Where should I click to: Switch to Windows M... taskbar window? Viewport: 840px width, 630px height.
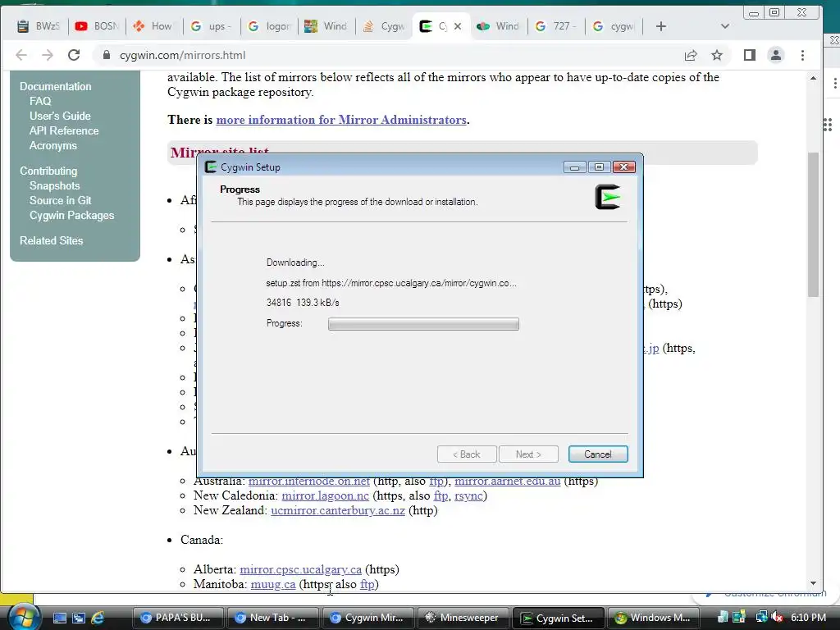654,618
